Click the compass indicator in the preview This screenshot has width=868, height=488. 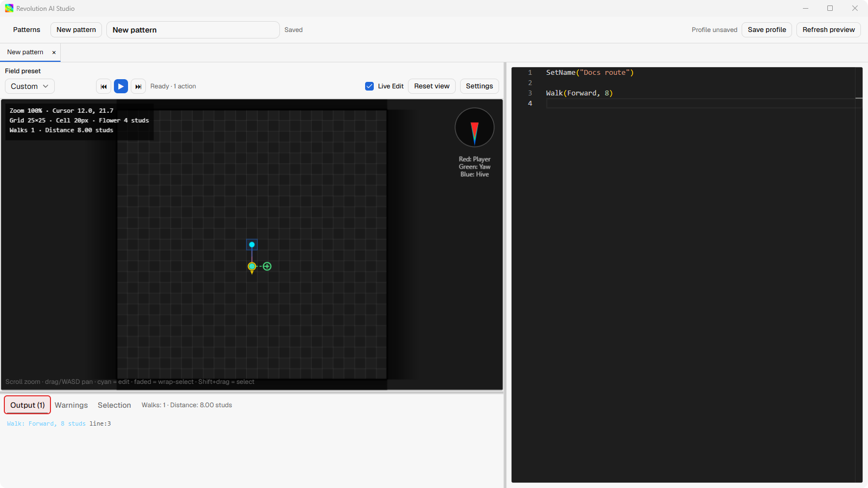point(475,127)
